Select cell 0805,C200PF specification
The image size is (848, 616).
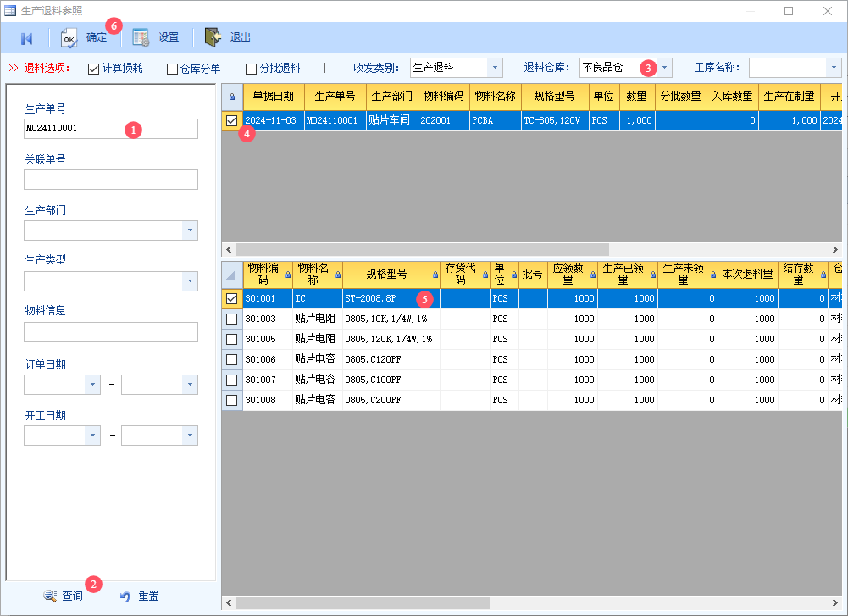[391, 400]
